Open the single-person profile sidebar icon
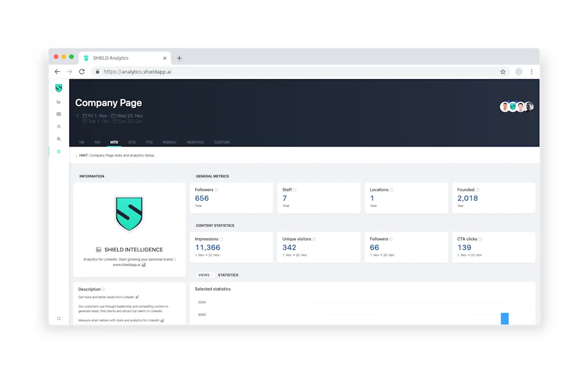588x373 pixels. pos(59,126)
